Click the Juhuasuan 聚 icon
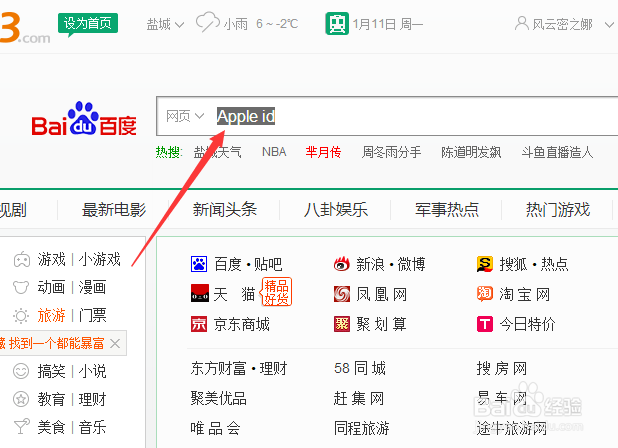618x448 pixels. (342, 324)
